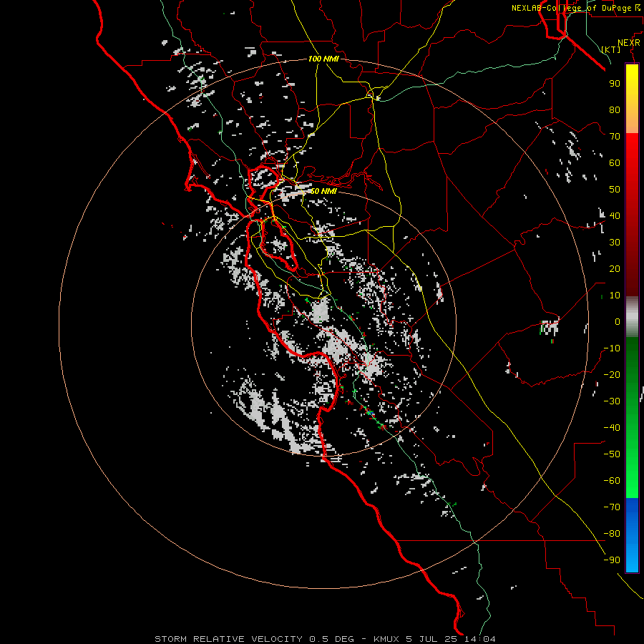Click the -90 scale value
The width and height of the screenshot is (644, 644).
coord(612,560)
